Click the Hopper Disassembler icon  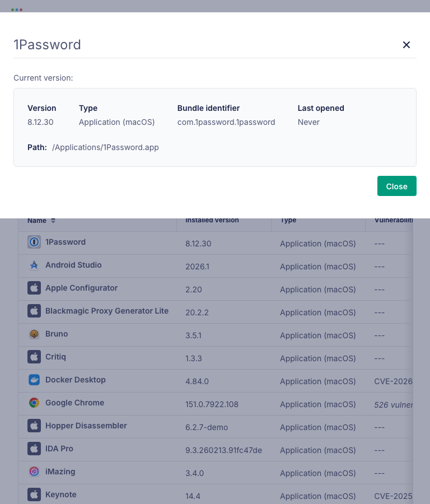[x=34, y=426]
